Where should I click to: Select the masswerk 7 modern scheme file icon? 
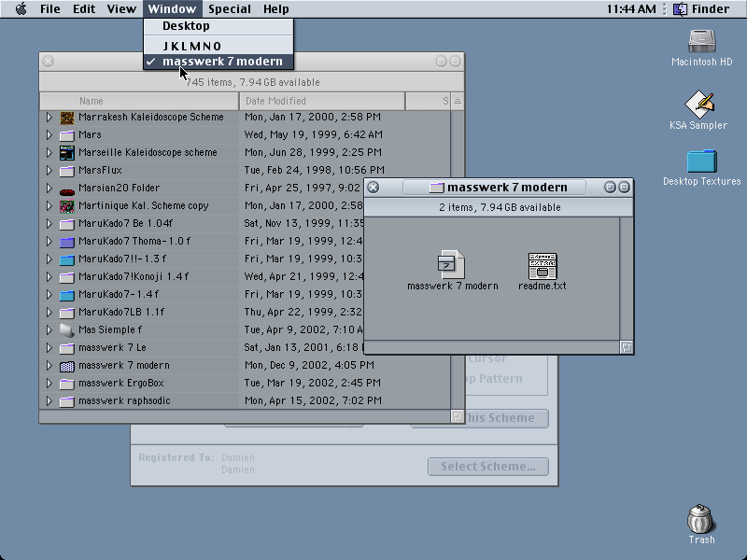tap(451, 265)
